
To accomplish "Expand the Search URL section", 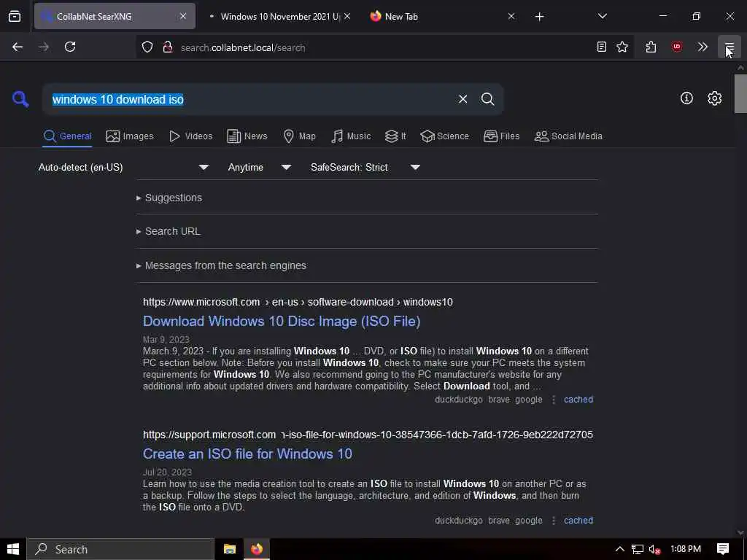I will pos(169,231).
